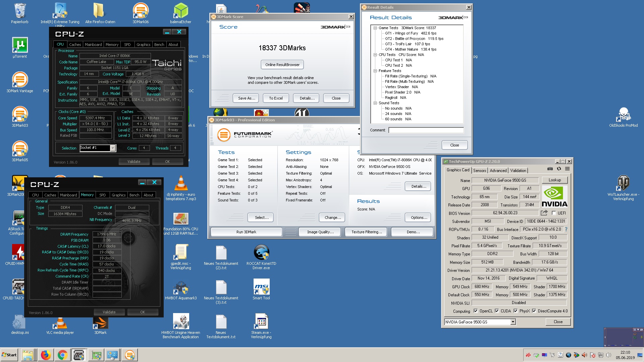Screen dimensions: 644x362
Task: Click the Image Quality button
Action: tap(320, 232)
